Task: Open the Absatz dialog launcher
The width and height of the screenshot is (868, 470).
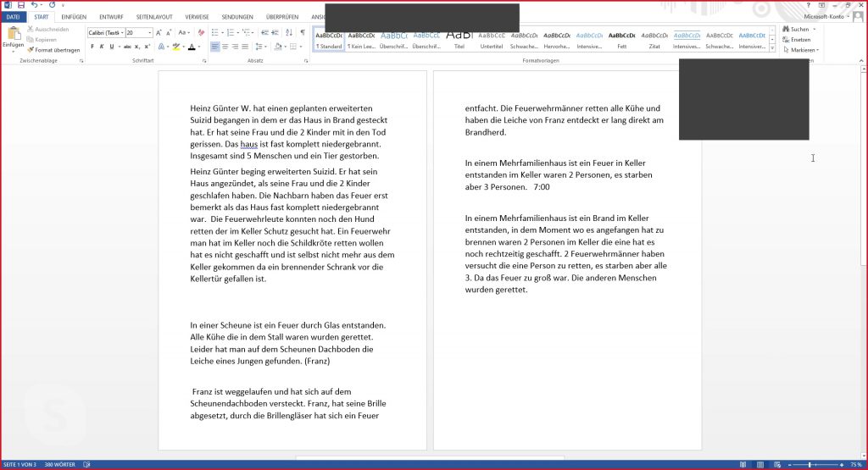Action: click(x=306, y=61)
